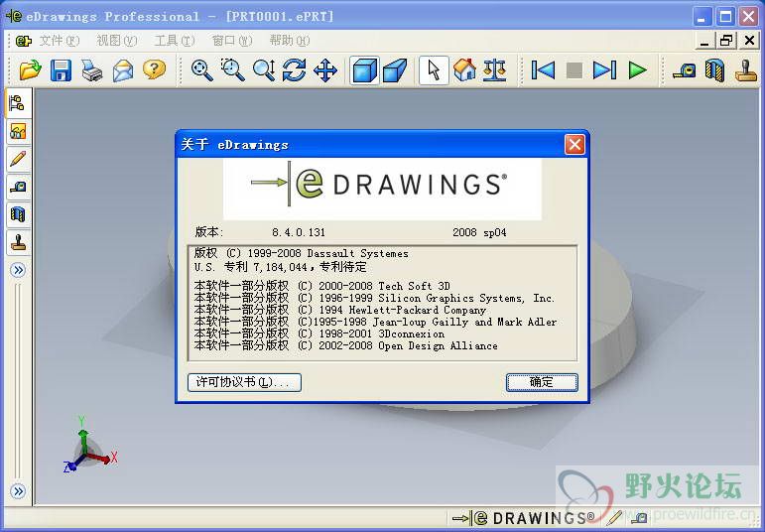Screen dimensions: 765x532
Task: Click the 2008 sp04 version label
Action: tap(479, 232)
